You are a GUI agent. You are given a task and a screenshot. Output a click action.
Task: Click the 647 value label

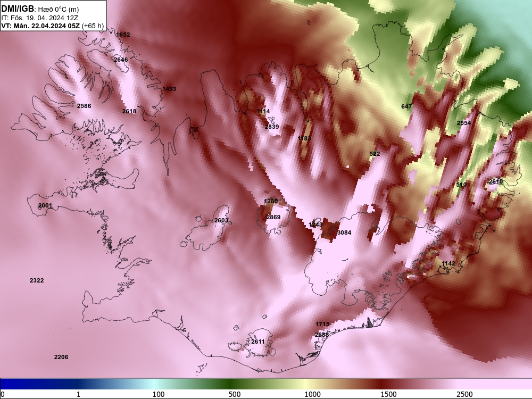pyautogui.click(x=406, y=106)
